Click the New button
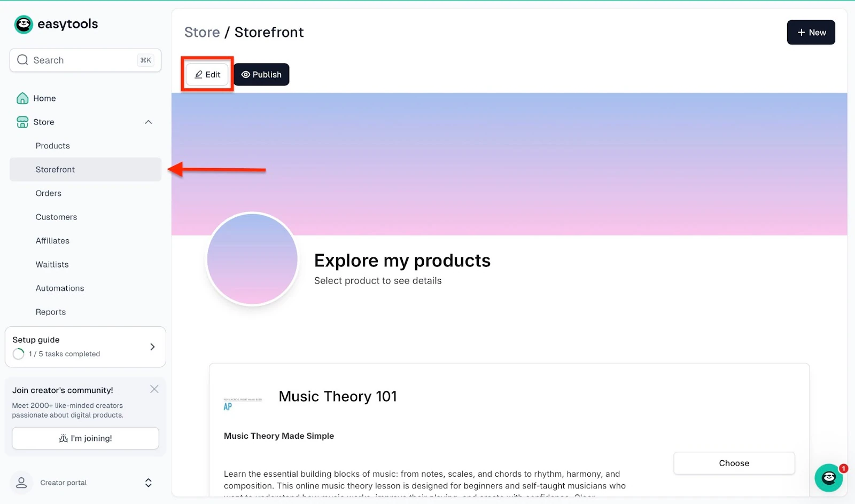The image size is (855, 504). (x=811, y=33)
